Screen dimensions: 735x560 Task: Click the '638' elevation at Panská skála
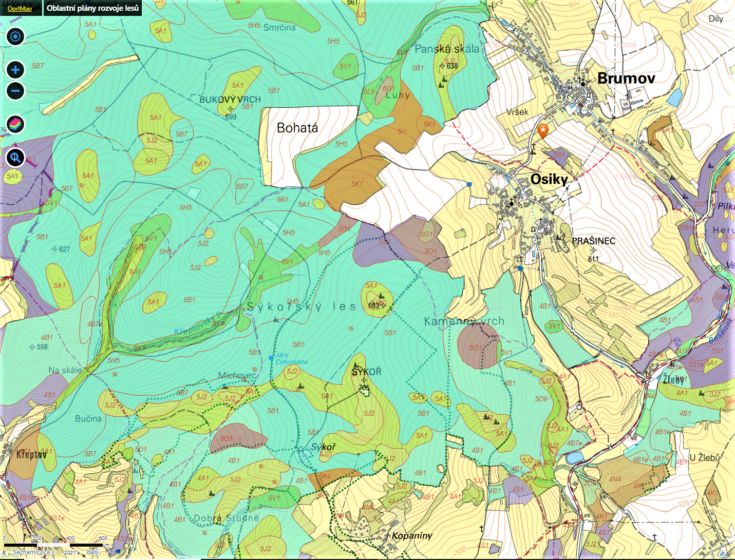(452, 66)
